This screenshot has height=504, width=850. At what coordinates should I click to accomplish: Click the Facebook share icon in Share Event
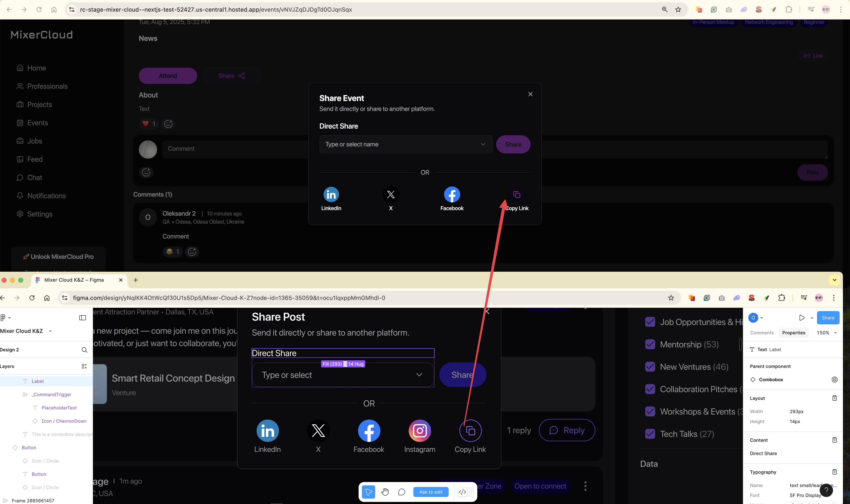click(x=452, y=195)
